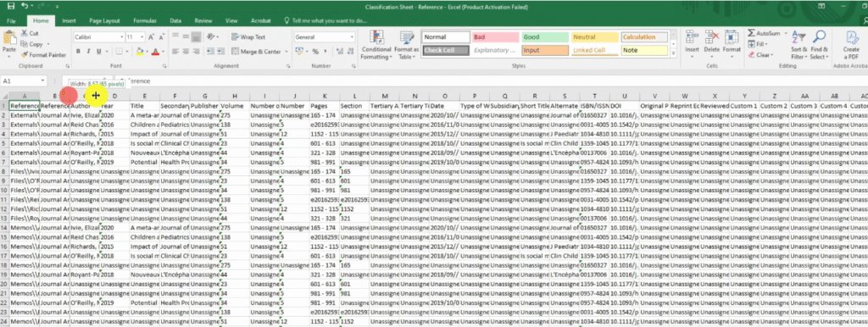Switch to the Insert tab
868x327 pixels.
pyautogui.click(x=70, y=20)
